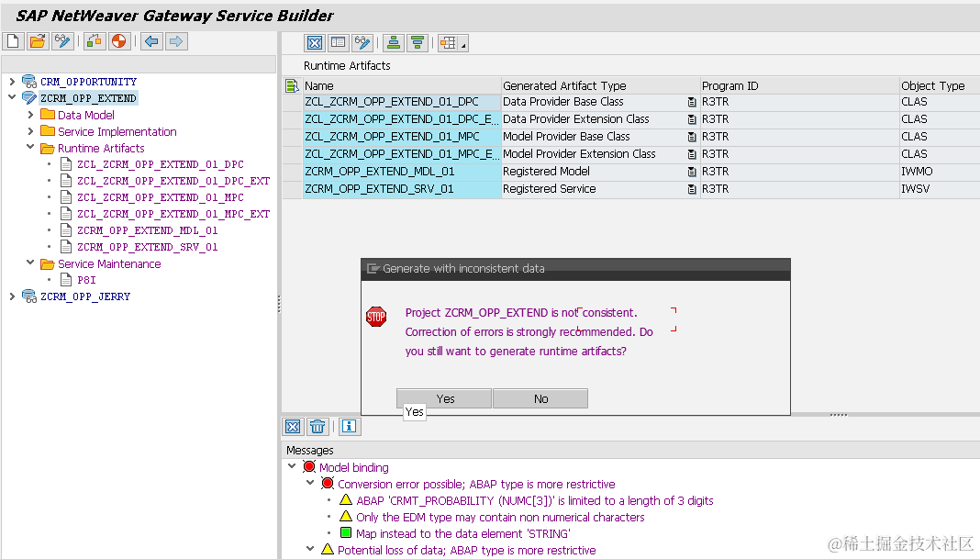Image resolution: width=980 pixels, height=559 pixels.
Task: Click the blue Back arrow icon
Action: pos(151,42)
